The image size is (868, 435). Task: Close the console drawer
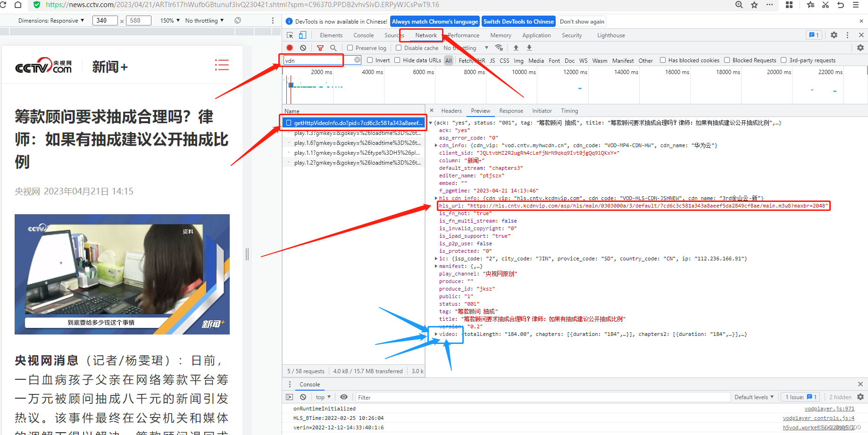coord(860,384)
